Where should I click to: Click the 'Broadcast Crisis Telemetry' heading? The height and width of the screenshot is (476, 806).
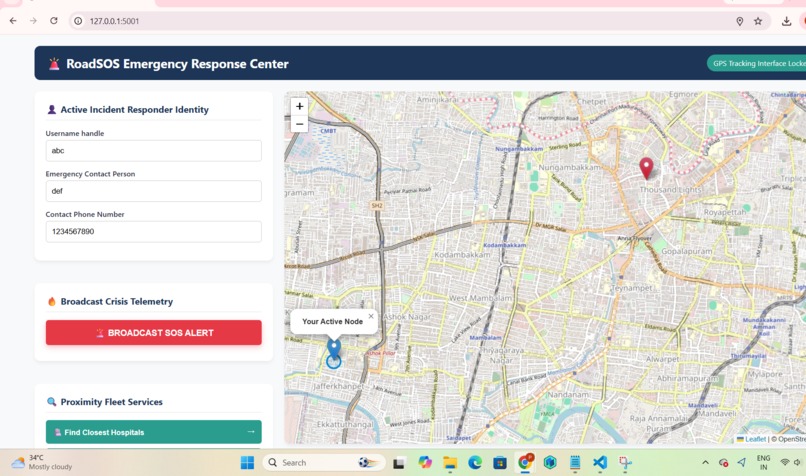(117, 302)
